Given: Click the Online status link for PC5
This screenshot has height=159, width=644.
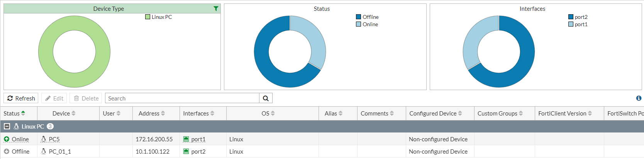Looking at the screenshot, I should tap(20, 139).
